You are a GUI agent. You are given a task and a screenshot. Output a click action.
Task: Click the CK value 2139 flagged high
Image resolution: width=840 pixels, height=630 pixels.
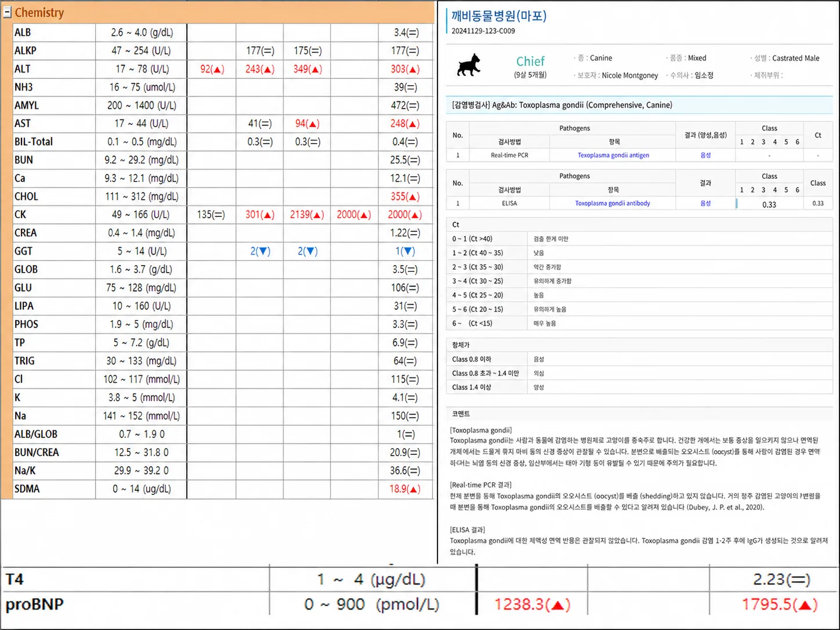point(307,215)
